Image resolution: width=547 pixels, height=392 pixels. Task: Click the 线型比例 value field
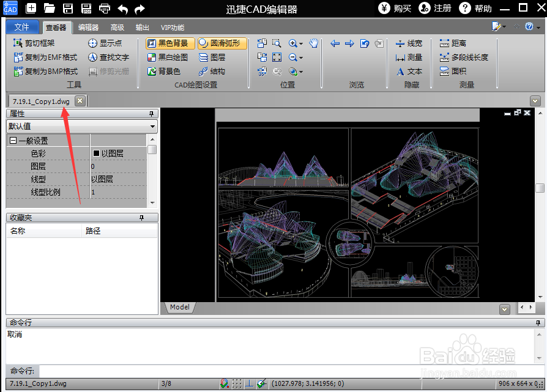[x=119, y=192]
